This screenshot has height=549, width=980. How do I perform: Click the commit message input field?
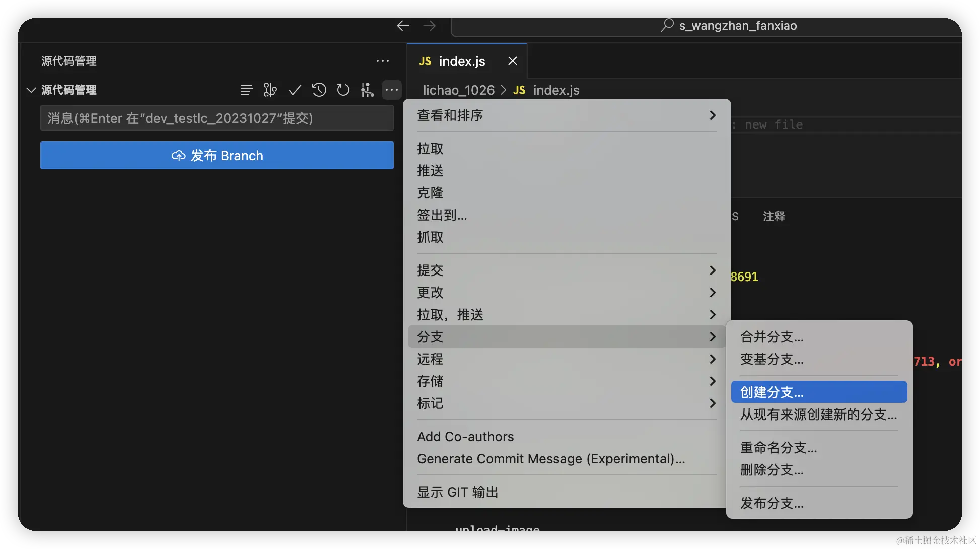(217, 118)
